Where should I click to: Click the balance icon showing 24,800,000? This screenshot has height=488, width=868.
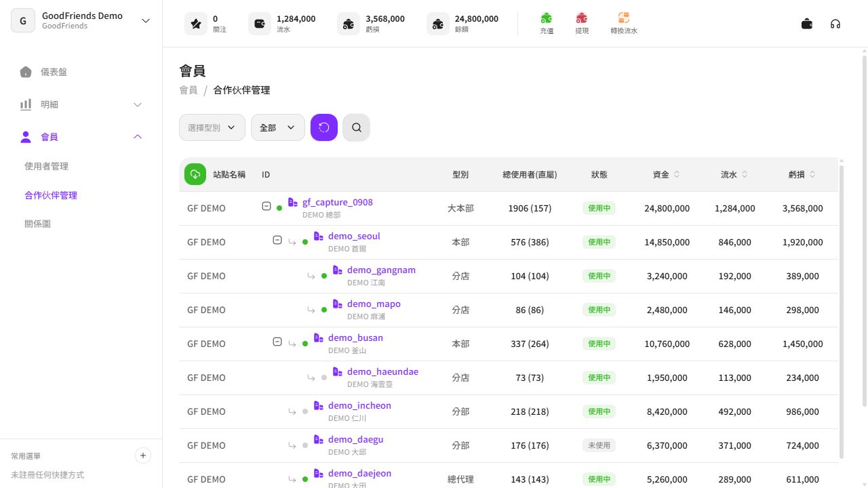(x=438, y=24)
